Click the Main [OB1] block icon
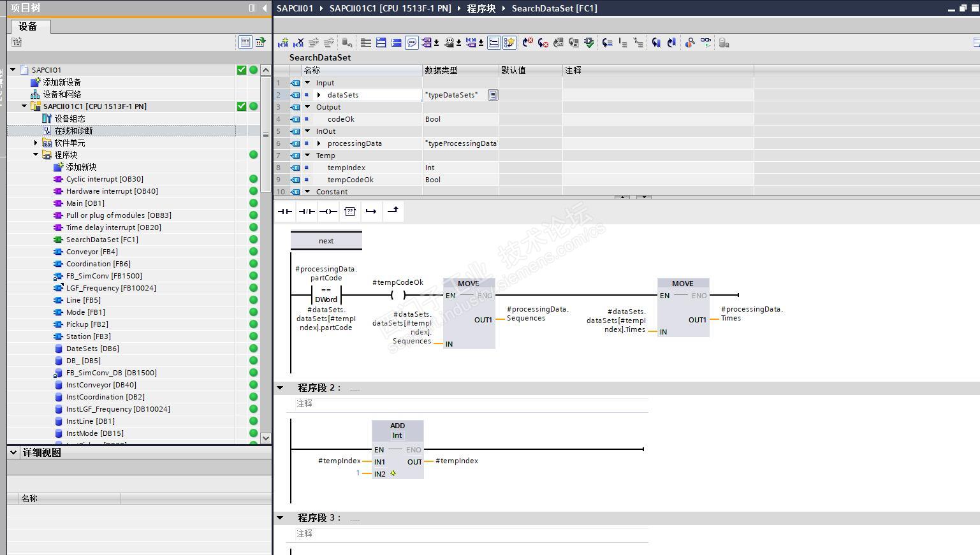Image resolution: width=980 pixels, height=555 pixels. 58,203
